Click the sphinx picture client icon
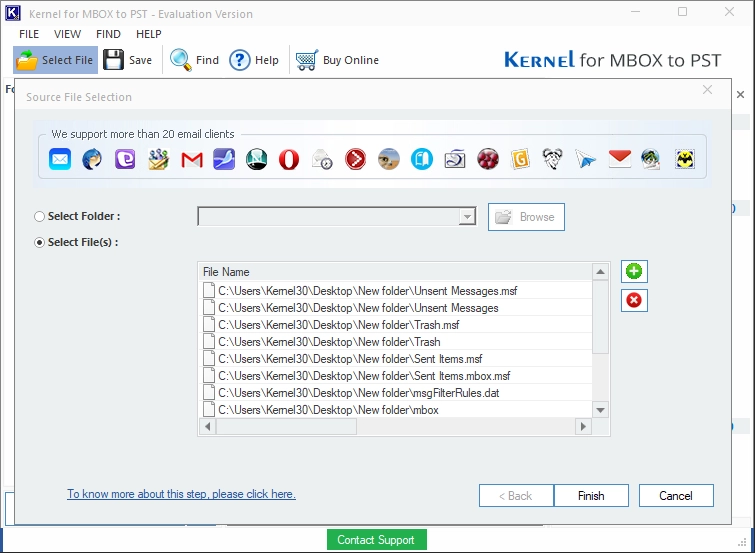755x553 pixels. pos(389,159)
